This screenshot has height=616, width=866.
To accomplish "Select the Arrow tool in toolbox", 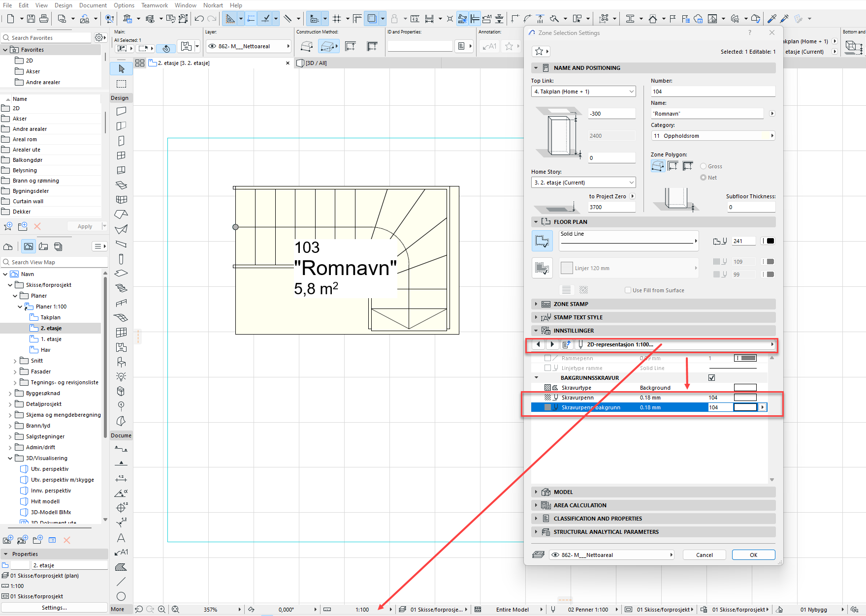I will tap(121, 69).
